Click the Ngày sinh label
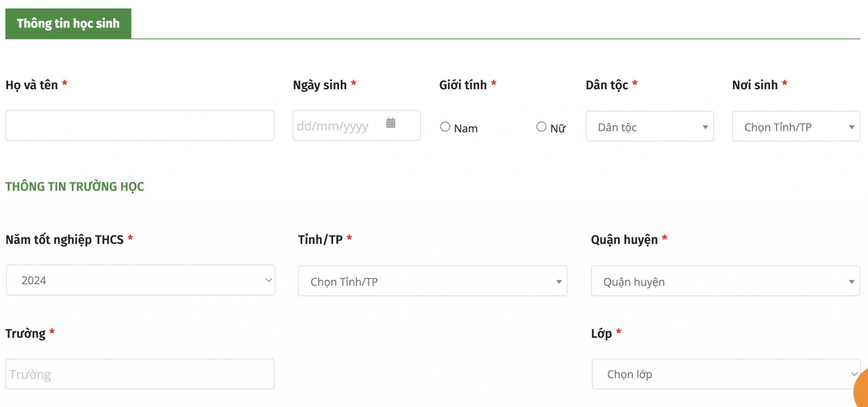The height and width of the screenshot is (407, 868). tap(320, 85)
